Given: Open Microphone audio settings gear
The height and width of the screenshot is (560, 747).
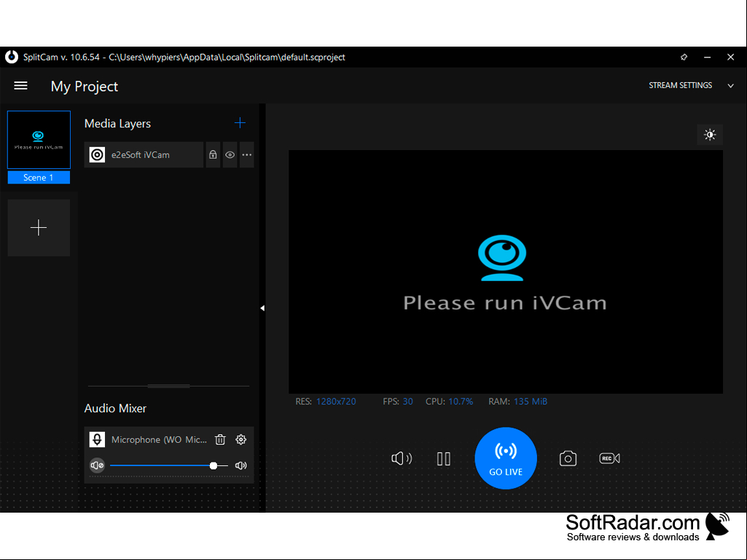Looking at the screenshot, I should pyautogui.click(x=241, y=440).
